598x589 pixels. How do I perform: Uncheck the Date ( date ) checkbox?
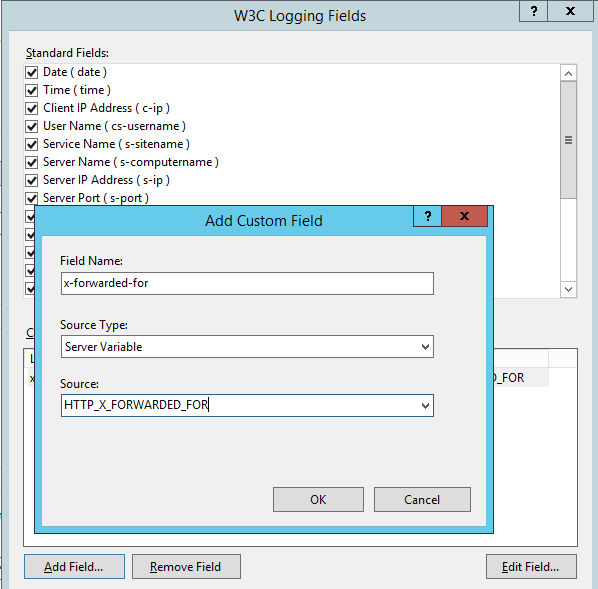point(32,72)
